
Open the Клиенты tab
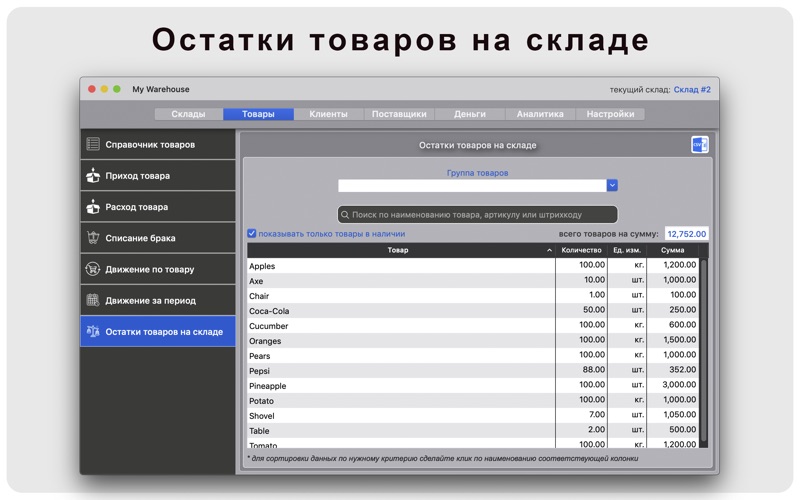pyautogui.click(x=329, y=114)
